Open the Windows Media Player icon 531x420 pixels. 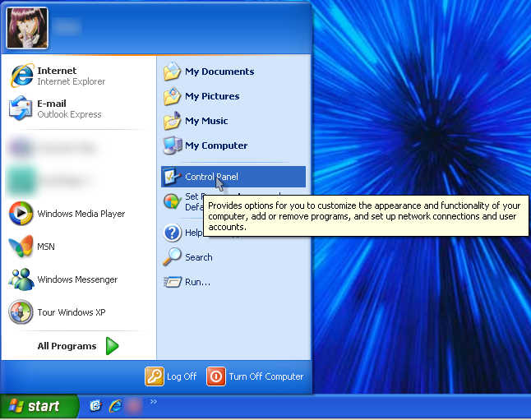click(x=21, y=214)
